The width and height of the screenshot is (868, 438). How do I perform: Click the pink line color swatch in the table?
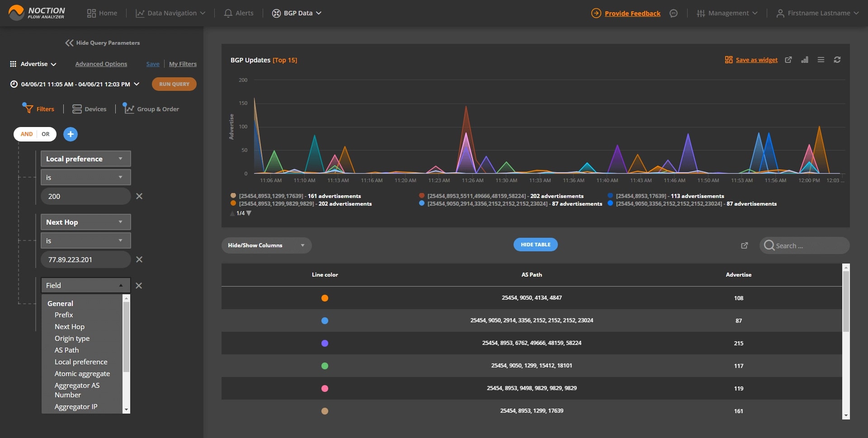point(325,388)
